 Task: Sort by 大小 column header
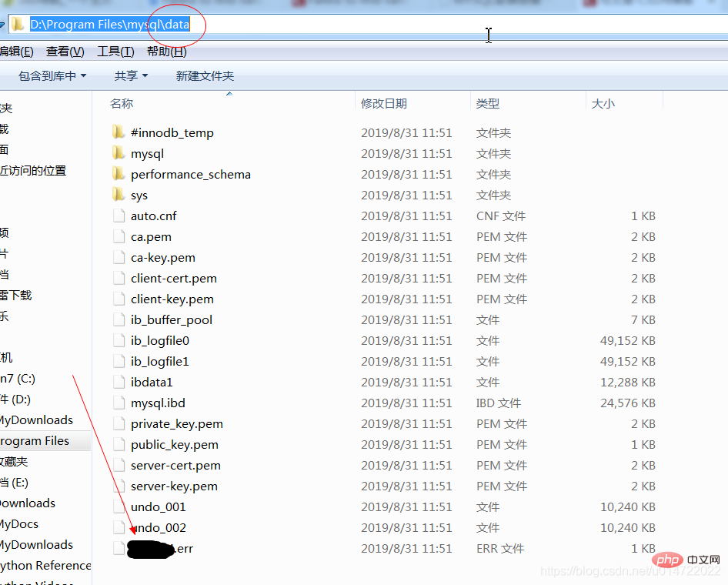tap(603, 103)
